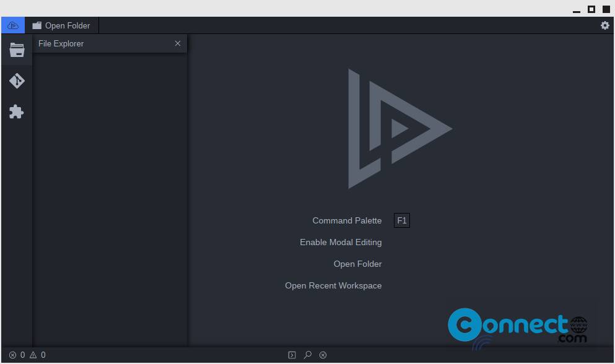
Task: Click the Lapce cloud remote icon
Action: point(13,25)
